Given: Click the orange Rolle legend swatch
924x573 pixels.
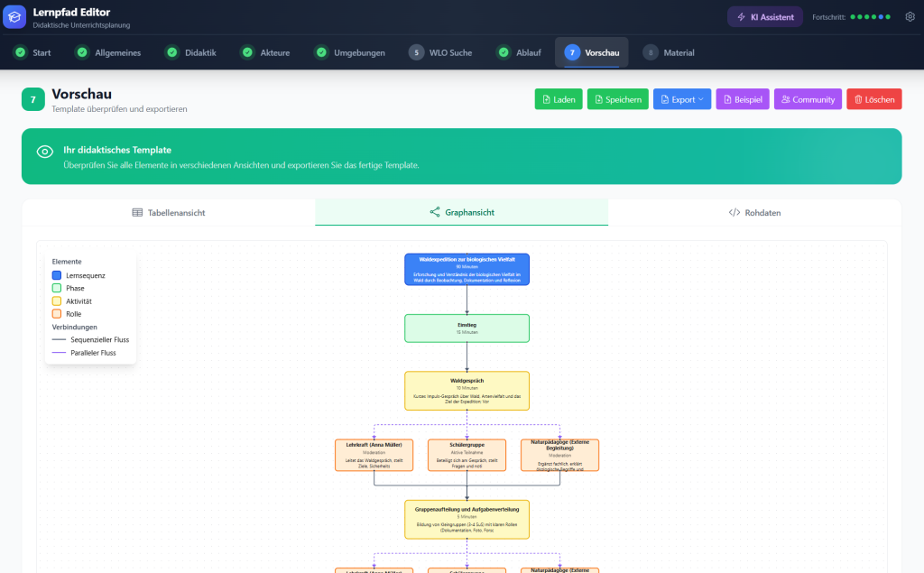Looking at the screenshot, I should pos(57,314).
